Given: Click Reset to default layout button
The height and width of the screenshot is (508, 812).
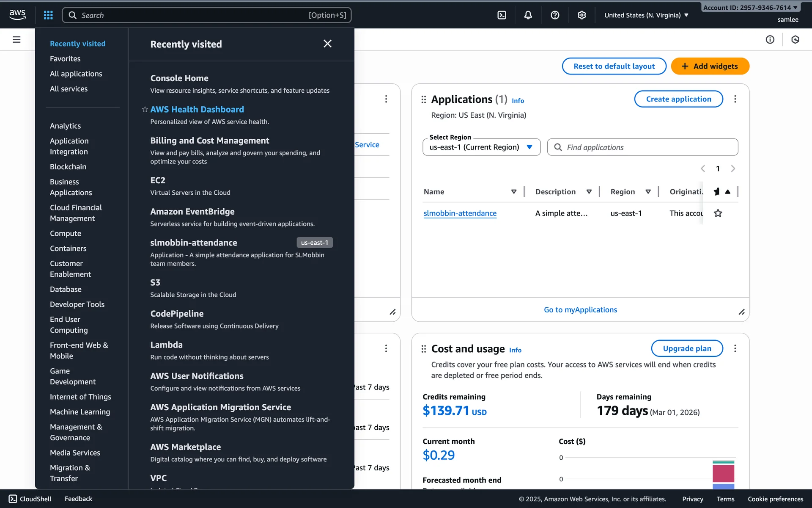Looking at the screenshot, I should [x=614, y=66].
